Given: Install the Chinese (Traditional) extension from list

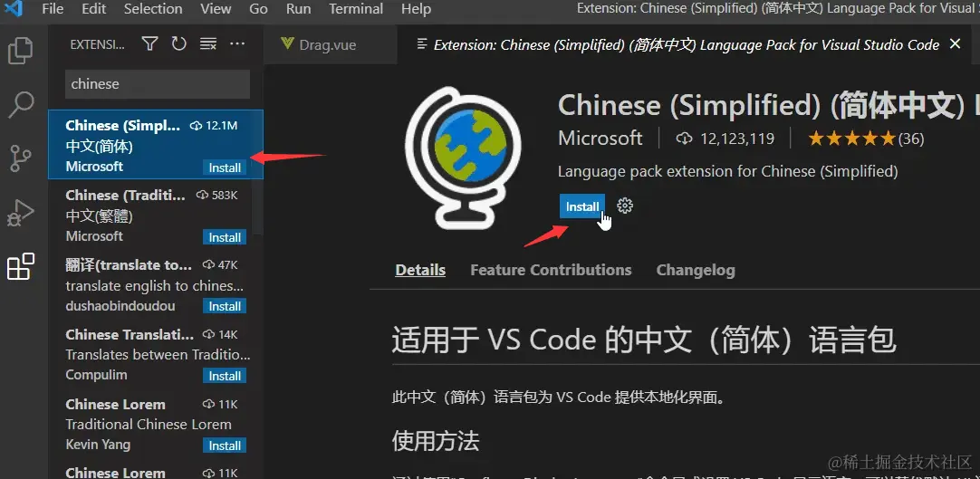Looking at the screenshot, I should click(225, 237).
